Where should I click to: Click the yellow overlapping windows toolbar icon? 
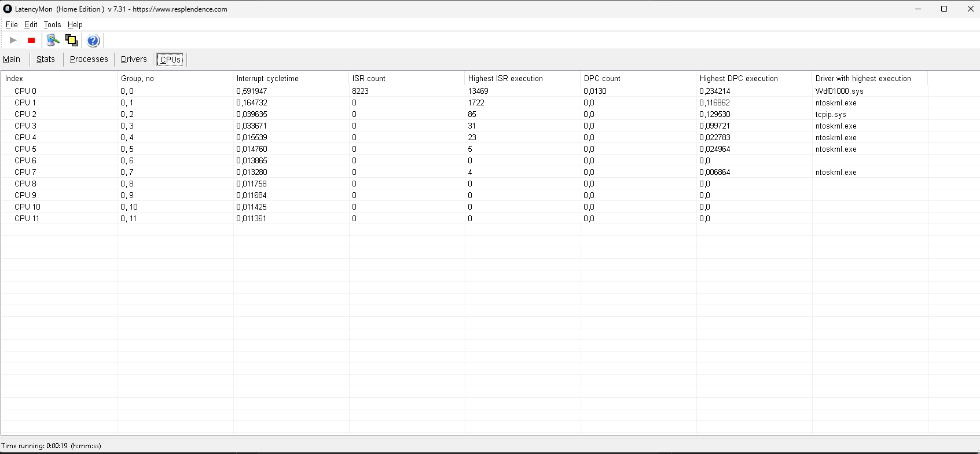(x=72, y=41)
